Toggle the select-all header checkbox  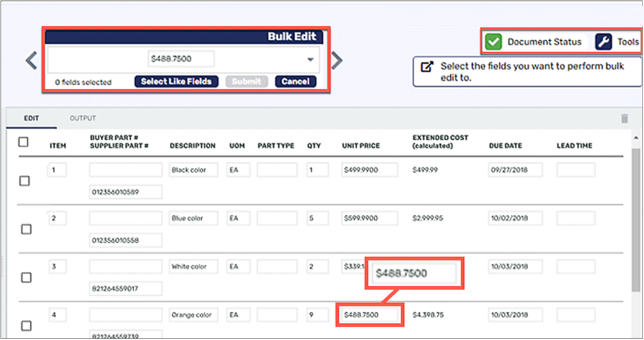click(x=23, y=142)
